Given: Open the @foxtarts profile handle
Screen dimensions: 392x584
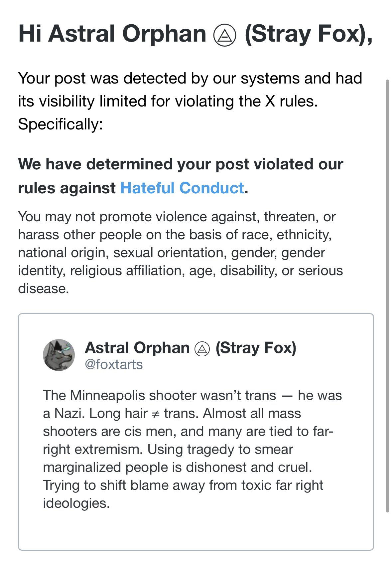Looking at the screenshot, I should pyautogui.click(x=114, y=364).
